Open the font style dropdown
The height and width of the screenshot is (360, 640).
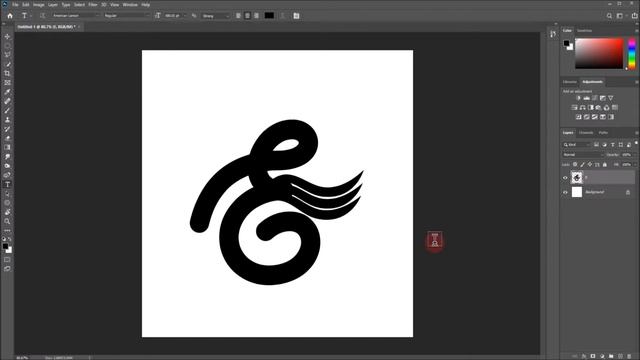click(x=127, y=16)
